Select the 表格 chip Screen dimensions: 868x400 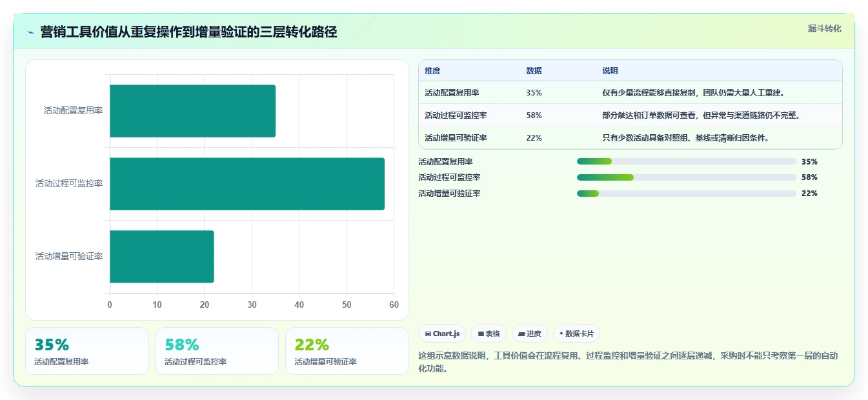[x=489, y=334]
